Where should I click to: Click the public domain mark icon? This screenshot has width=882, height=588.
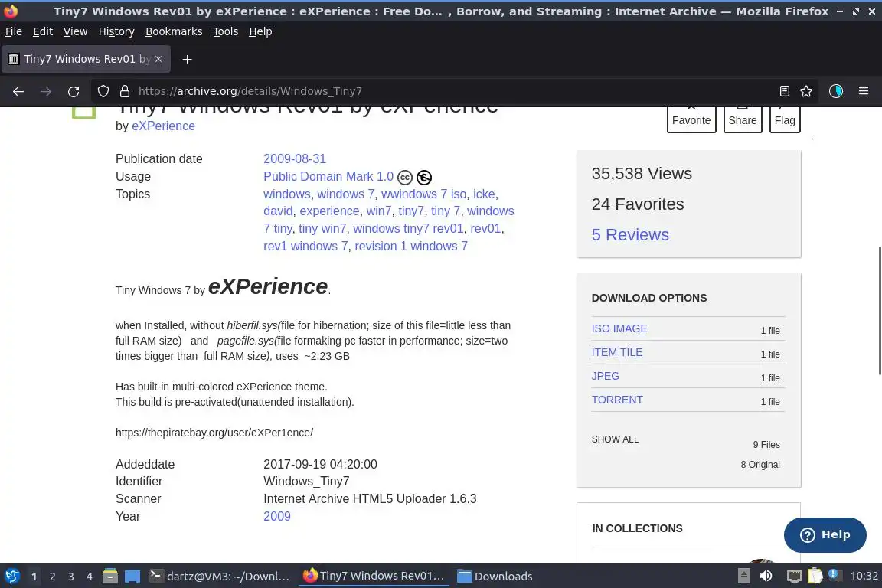(424, 178)
